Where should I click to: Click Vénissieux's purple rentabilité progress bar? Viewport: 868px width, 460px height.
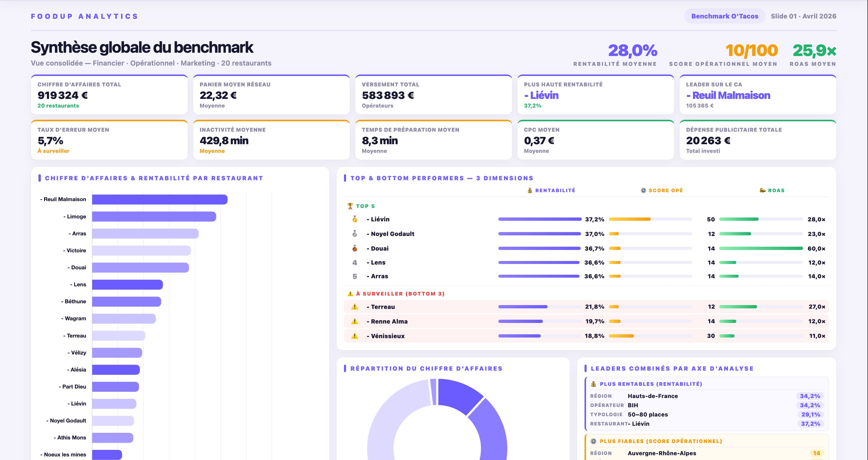(519, 336)
